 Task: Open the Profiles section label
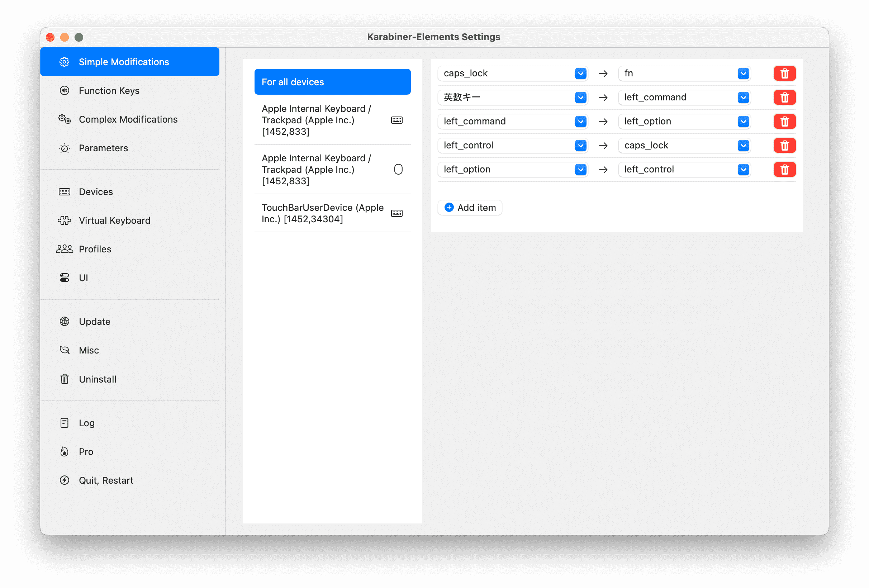point(95,249)
